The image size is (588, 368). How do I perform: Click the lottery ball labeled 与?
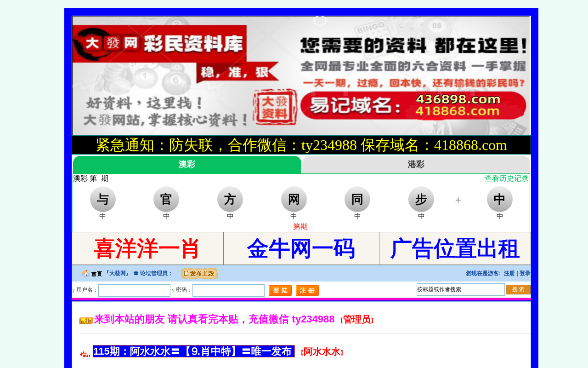coord(103,199)
